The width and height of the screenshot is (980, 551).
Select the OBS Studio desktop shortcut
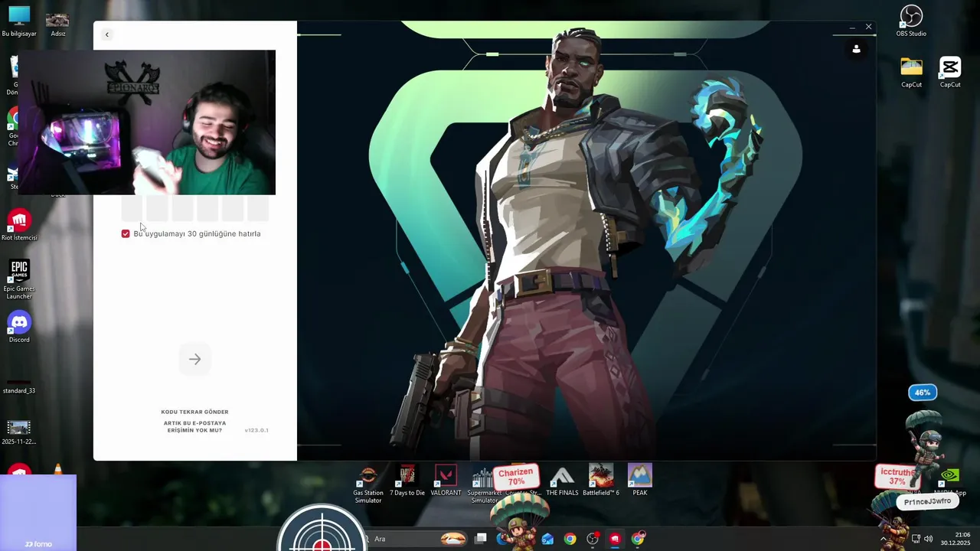point(911,21)
